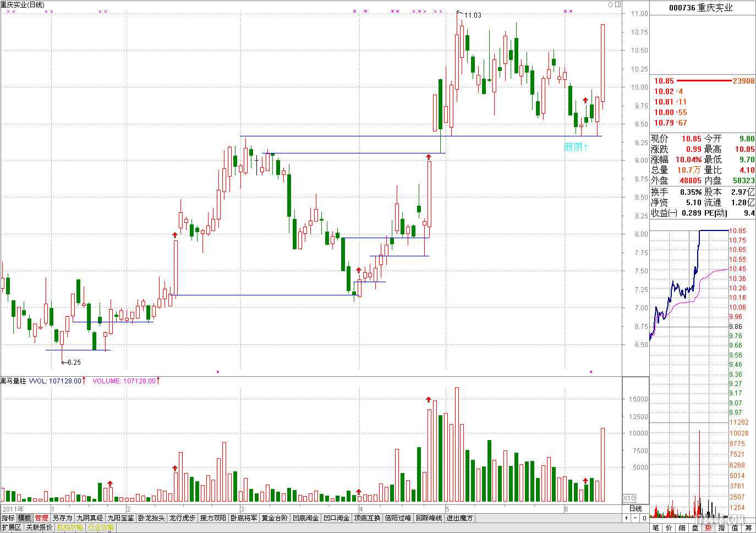The image size is (756, 533).
Task: Select the 凹底淘金 template
Action: coord(305,518)
